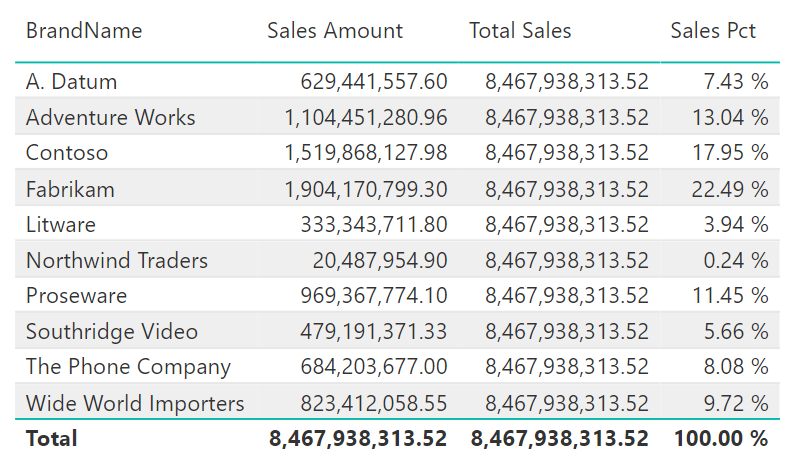Select The Phone Company brand cell
796x476 pixels.
[x=128, y=367]
